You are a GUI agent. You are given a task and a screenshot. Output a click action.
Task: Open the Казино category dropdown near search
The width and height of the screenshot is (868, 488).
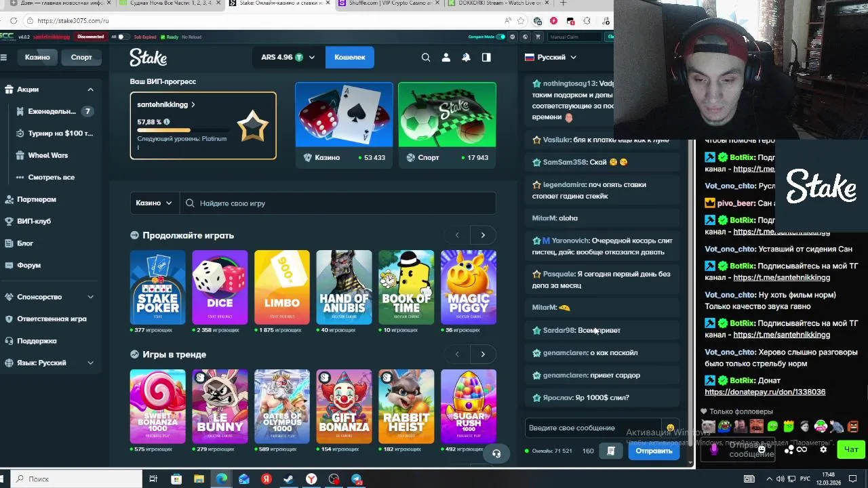coord(154,203)
